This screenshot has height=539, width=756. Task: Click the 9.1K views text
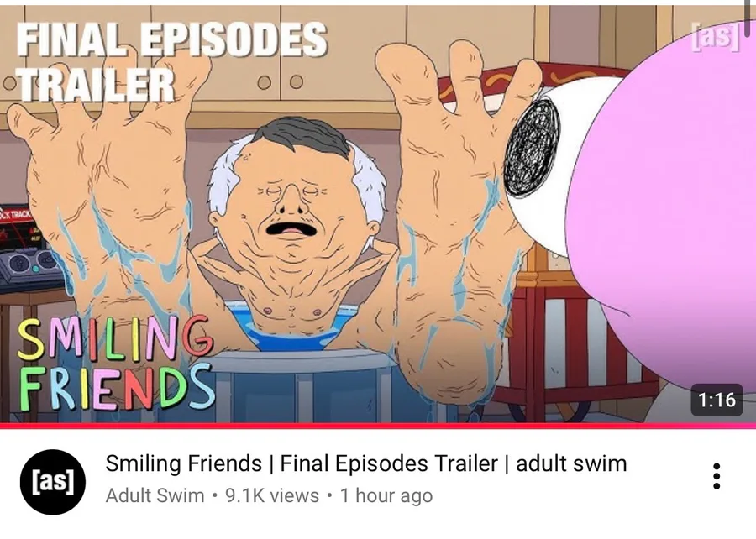coord(272,495)
